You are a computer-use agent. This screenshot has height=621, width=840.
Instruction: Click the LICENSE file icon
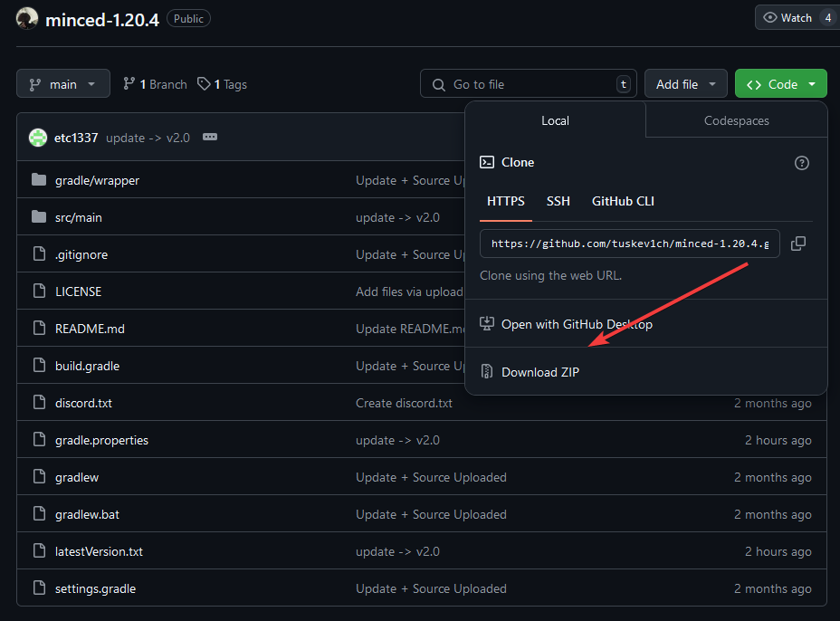pos(39,291)
